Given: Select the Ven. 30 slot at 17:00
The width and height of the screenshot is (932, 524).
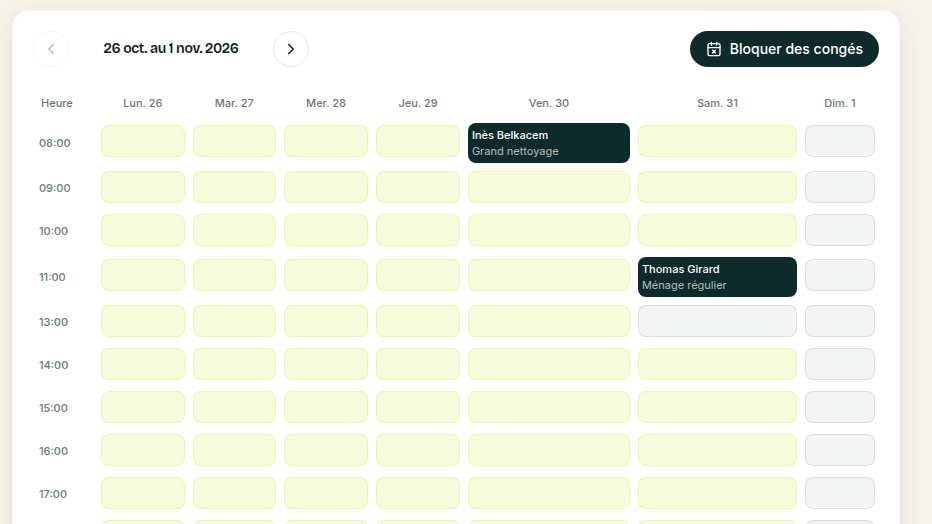Looking at the screenshot, I should (x=549, y=493).
